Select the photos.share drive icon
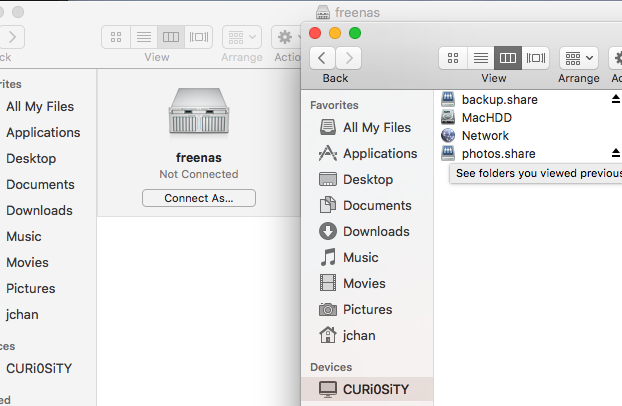 point(448,153)
